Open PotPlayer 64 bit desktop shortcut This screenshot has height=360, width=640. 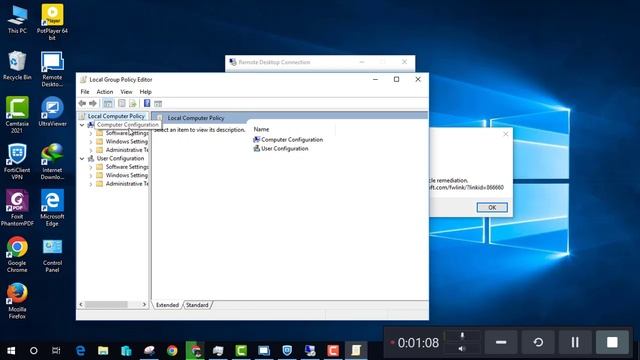click(52, 22)
